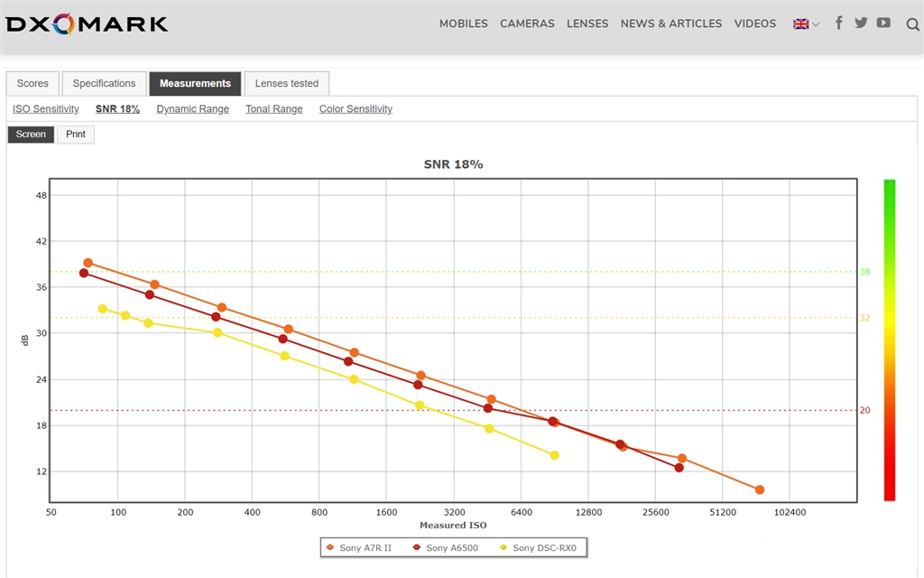Open the CAMERAS menu
The width and height of the screenshot is (924, 578).
coord(527,23)
